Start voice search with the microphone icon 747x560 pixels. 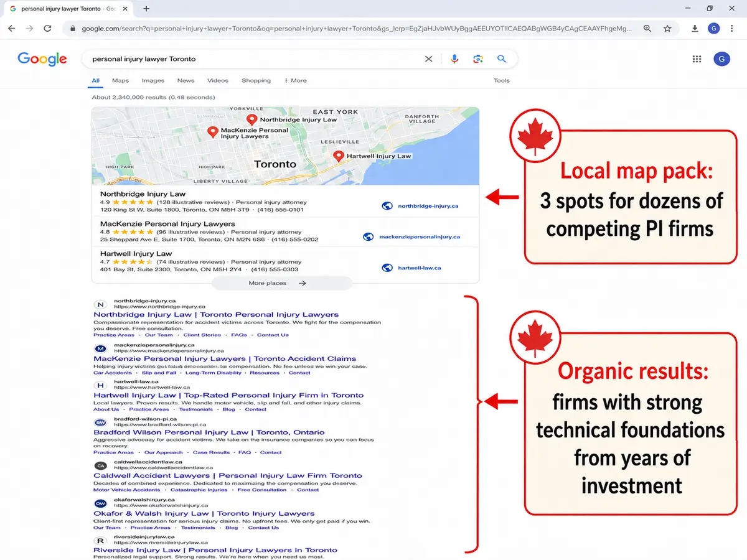click(454, 59)
